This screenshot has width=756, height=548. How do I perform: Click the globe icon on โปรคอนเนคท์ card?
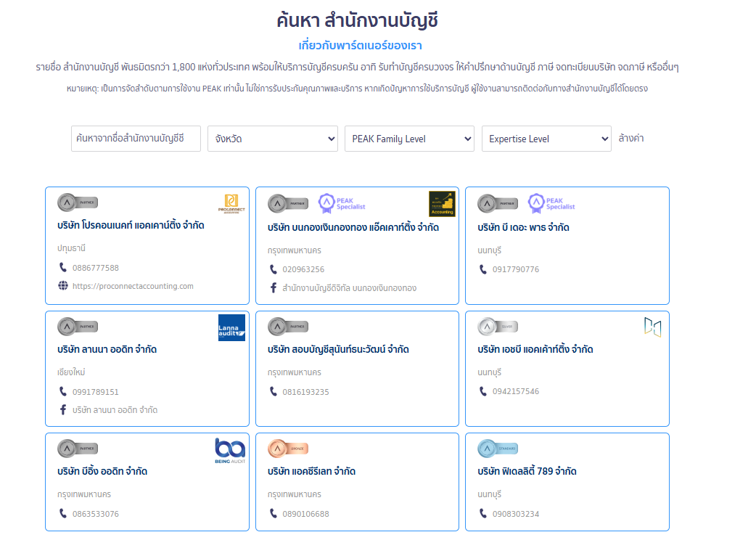click(x=62, y=286)
